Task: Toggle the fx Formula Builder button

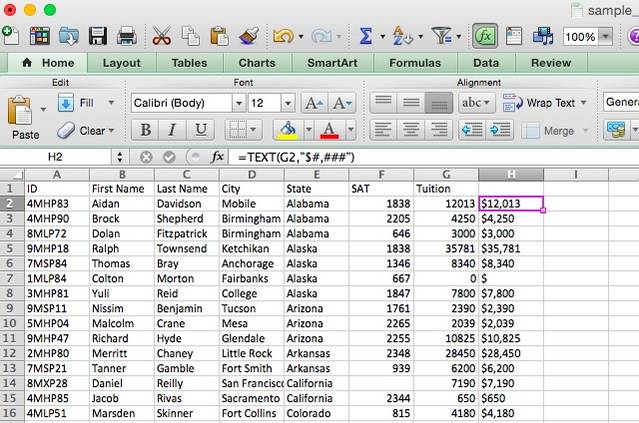Action: tap(485, 36)
